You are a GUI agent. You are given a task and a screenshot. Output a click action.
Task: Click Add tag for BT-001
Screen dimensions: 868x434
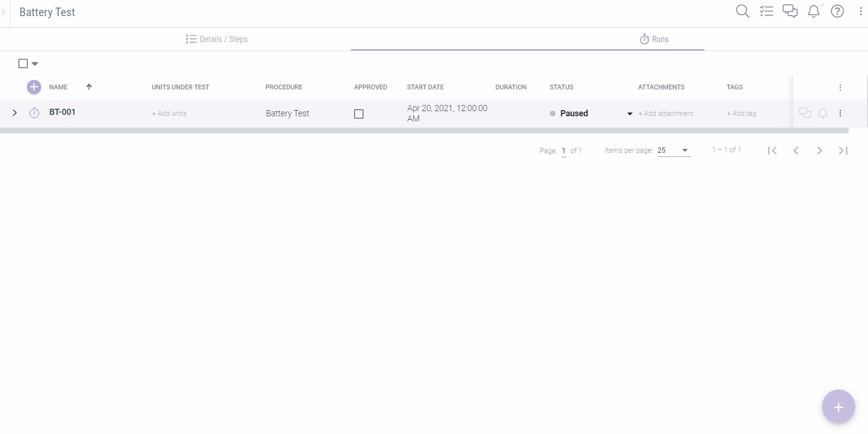(741, 113)
